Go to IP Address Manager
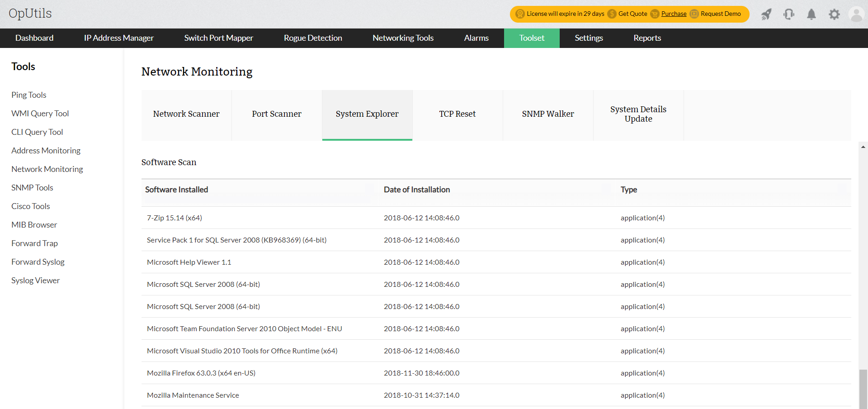The image size is (868, 409). pos(119,38)
